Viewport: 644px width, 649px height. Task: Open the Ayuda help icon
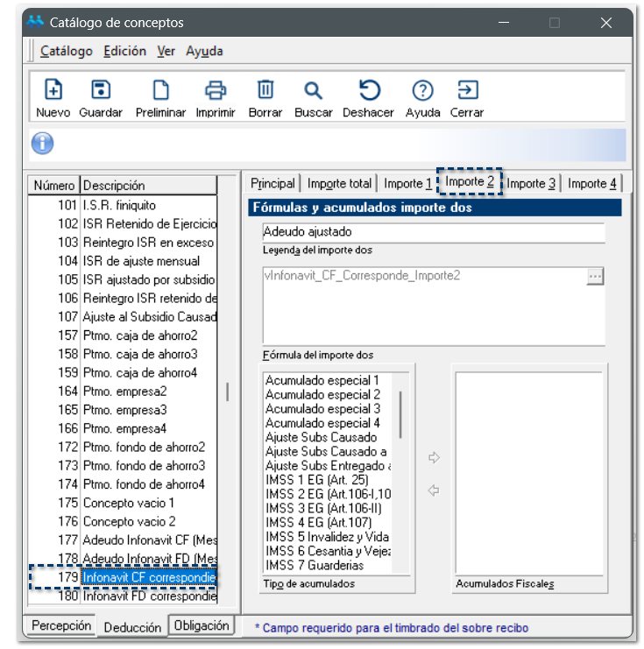(x=422, y=91)
